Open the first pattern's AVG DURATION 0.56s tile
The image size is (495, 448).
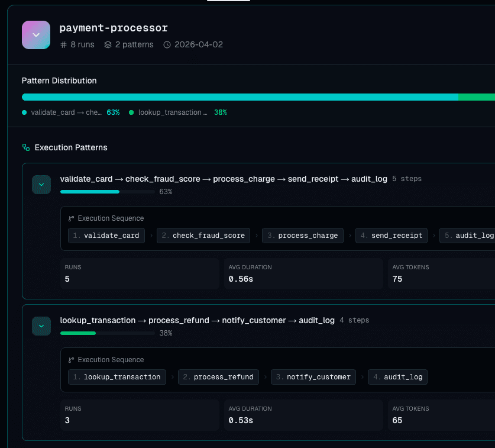303,273
